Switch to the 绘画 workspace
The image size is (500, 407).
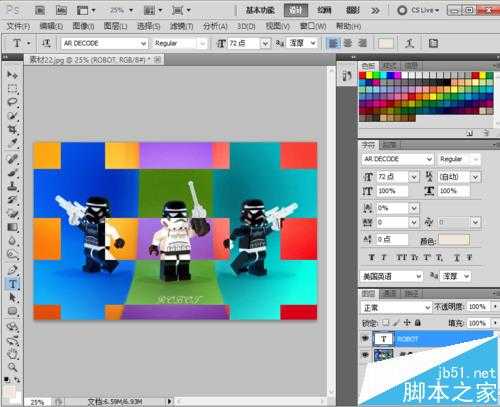tap(324, 10)
